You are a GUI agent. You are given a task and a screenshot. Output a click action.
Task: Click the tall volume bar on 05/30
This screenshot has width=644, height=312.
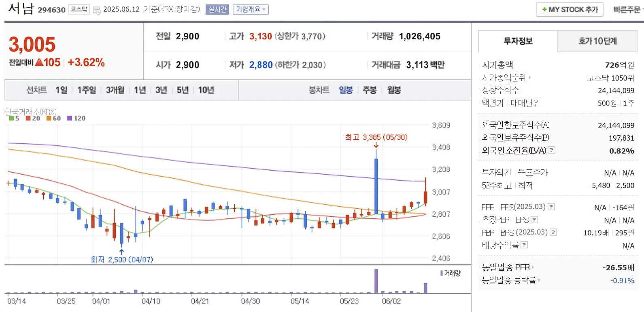tap(376, 281)
